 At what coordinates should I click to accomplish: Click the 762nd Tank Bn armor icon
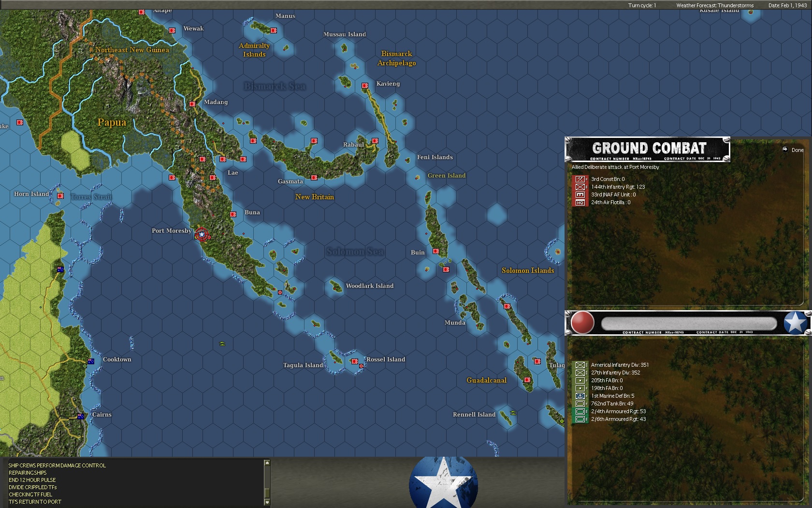[x=580, y=403]
